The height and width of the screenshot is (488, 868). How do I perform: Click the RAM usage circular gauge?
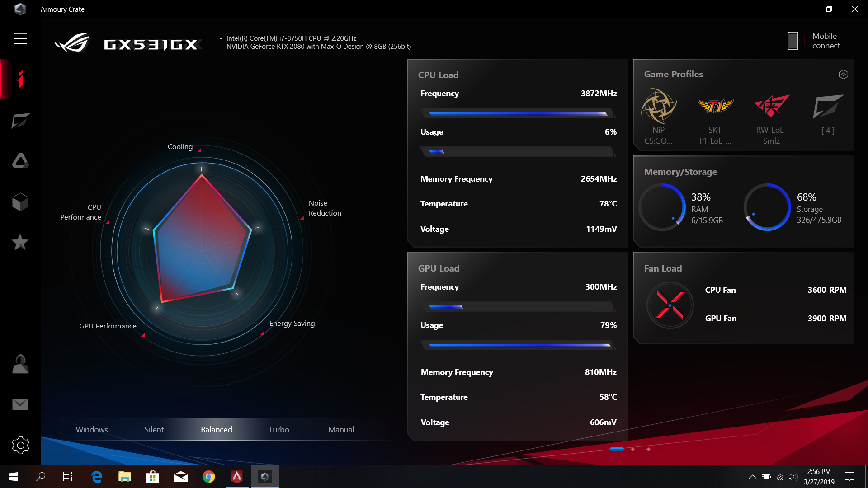coord(662,207)
